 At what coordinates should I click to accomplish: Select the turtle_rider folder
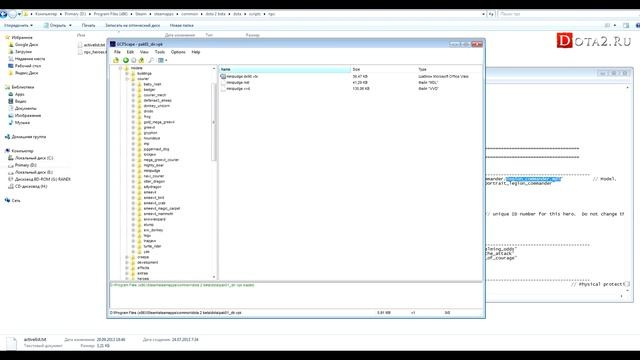click(152, 246)
